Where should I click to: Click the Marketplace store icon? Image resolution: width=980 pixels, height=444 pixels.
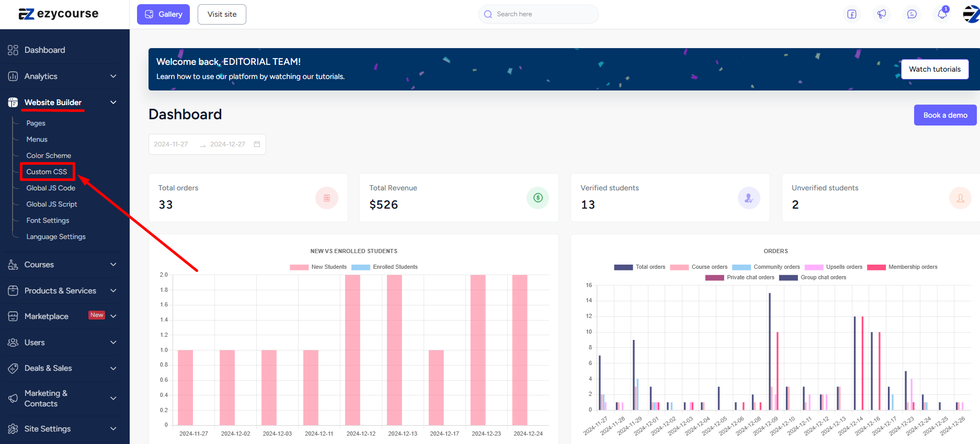pos(13,316)
